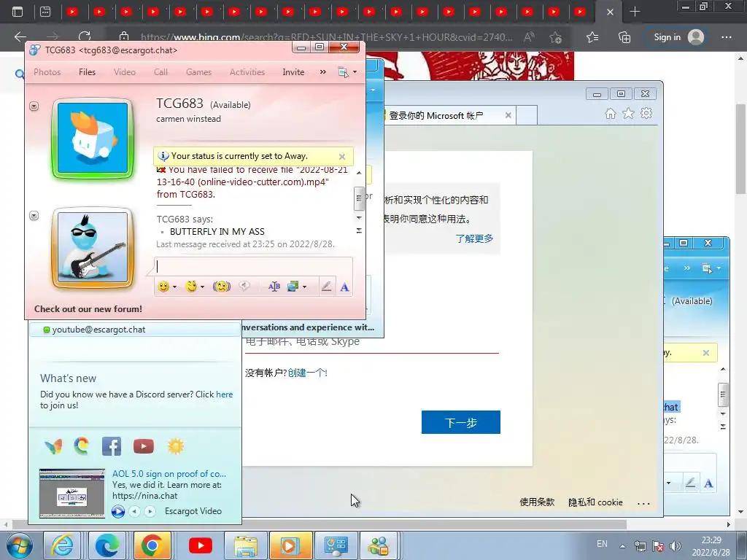Click 'Check out our new forum!' banner
The height and width of the screenshot is (560, 747).
(x=88, y=308)
